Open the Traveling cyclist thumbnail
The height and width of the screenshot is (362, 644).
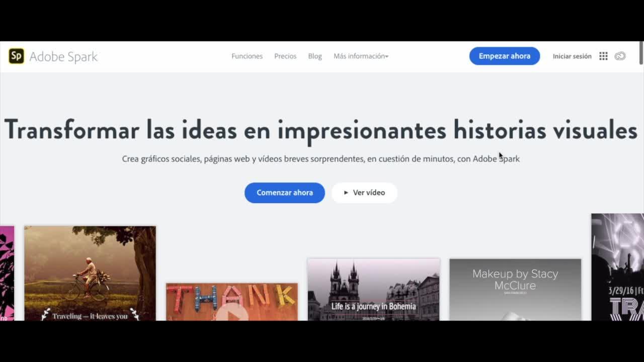coord(90,273)
